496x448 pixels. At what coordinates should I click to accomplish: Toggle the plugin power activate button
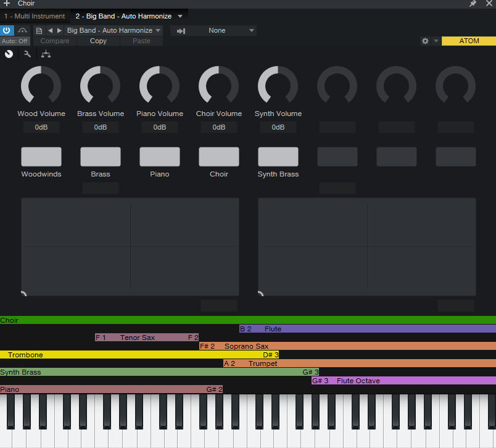[7, 30]
